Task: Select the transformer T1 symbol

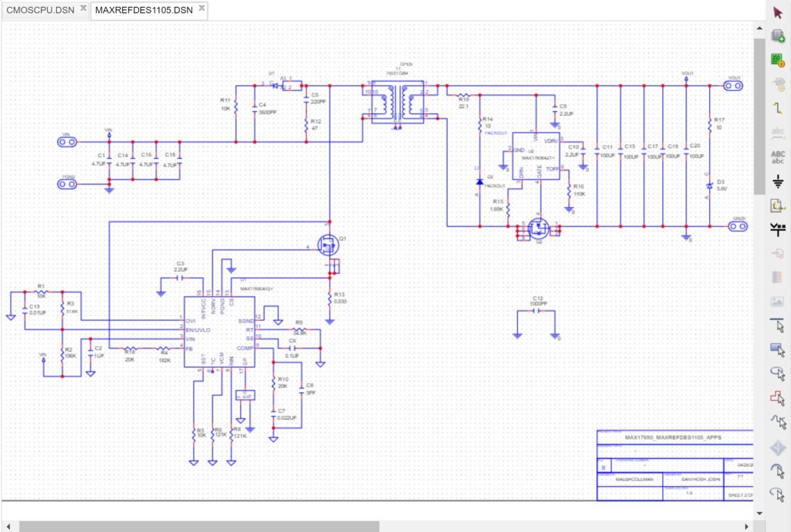Action: click(x=398, y=103)
